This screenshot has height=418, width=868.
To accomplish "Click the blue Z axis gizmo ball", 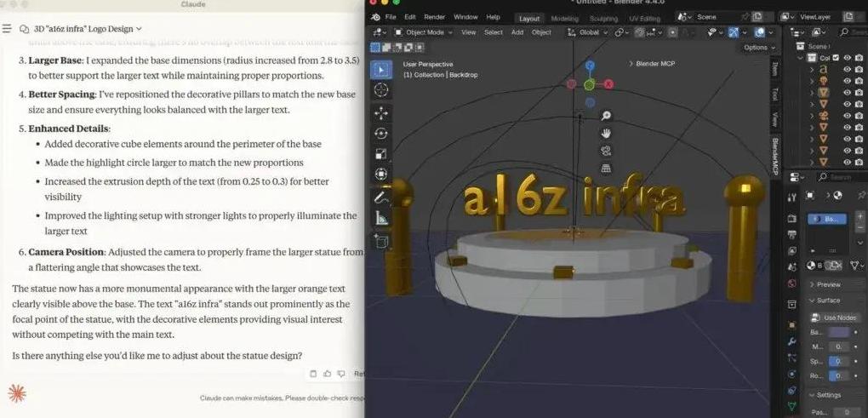I will [590, 66].
